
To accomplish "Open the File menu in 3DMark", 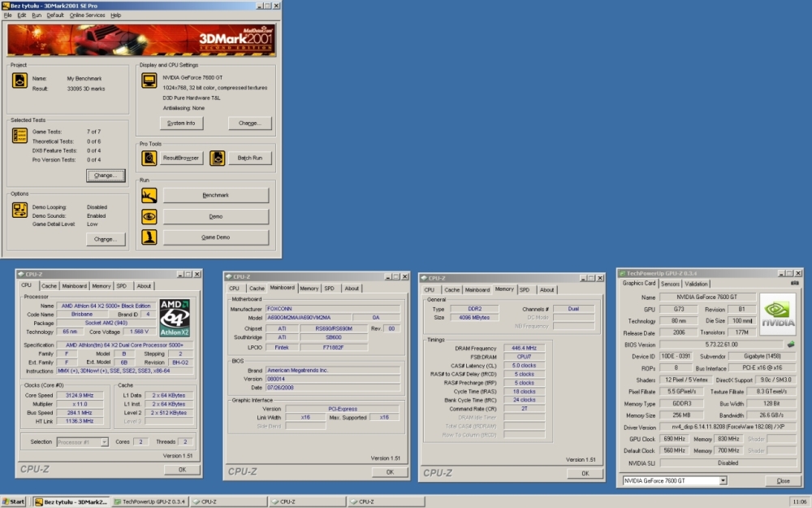I will click(8, 15).
